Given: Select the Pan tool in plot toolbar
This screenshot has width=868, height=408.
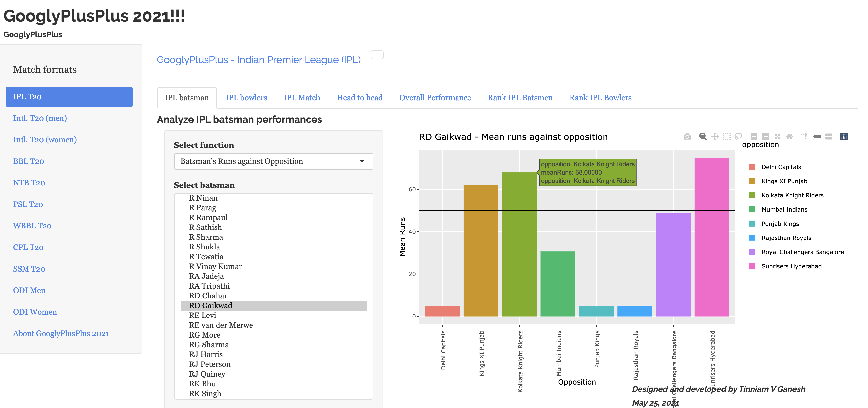Looking at the screenshot, I should (715, 136).
